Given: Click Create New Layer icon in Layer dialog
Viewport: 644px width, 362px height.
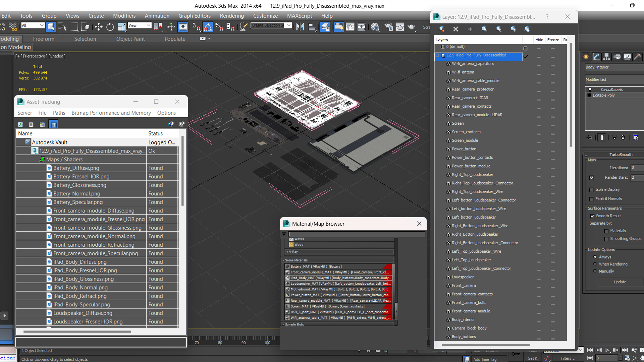Looking at the screenshot, I should click(x=442, y=29).
